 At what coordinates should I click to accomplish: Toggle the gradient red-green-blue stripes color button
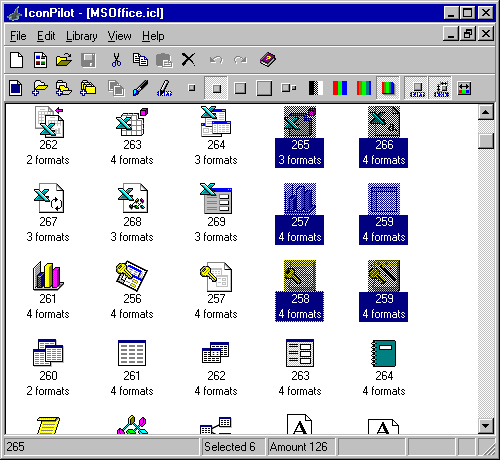point(364,88)
